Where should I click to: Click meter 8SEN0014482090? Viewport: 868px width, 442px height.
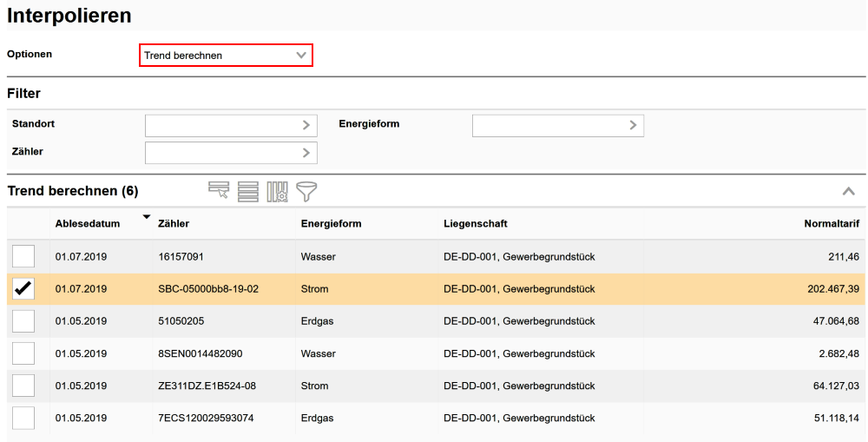201,354
